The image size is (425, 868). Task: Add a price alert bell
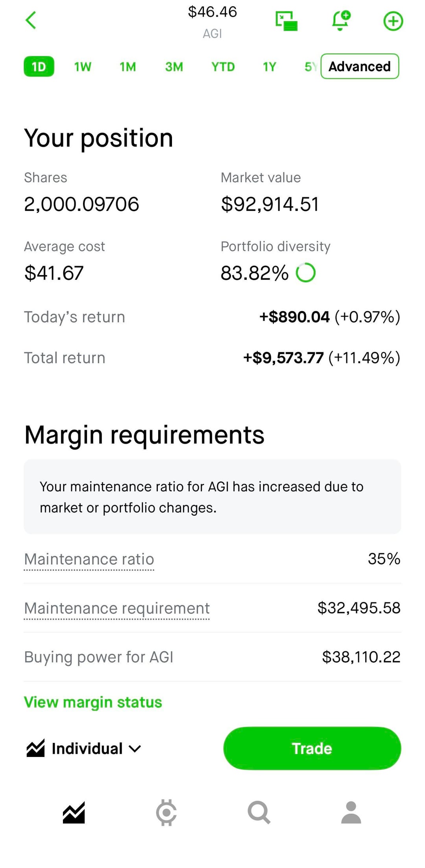tap(341, 21)
